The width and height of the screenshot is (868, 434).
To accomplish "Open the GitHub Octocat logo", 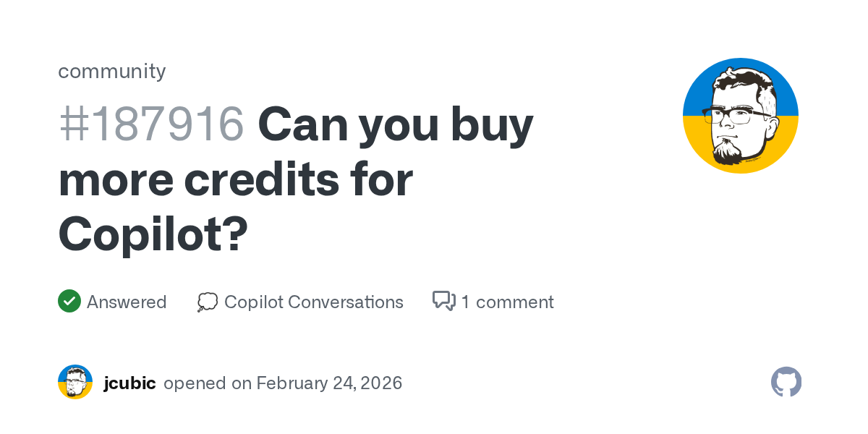I will (786, 382).
